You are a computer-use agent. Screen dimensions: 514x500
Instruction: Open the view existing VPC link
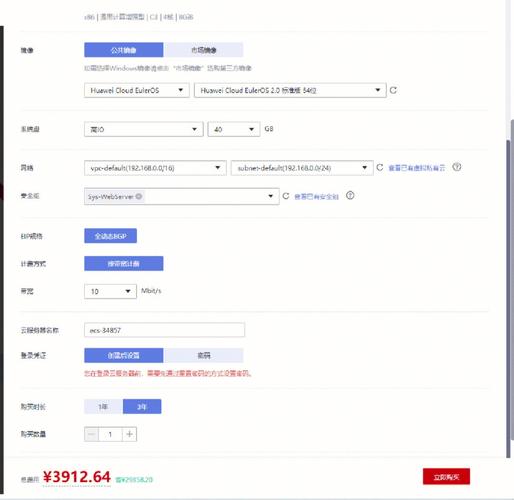pos(417,168)
